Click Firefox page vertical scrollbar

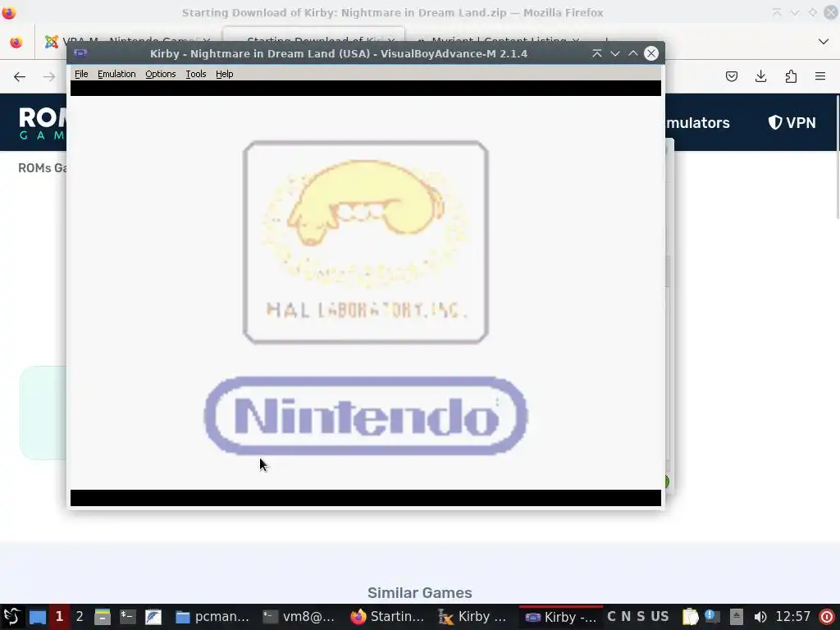coord(836,157)
